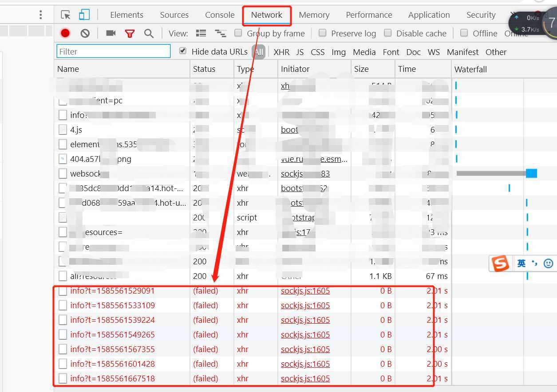Switch to the Application tab
This screenshot has width=557, height=392.
(x=429, y=15)
